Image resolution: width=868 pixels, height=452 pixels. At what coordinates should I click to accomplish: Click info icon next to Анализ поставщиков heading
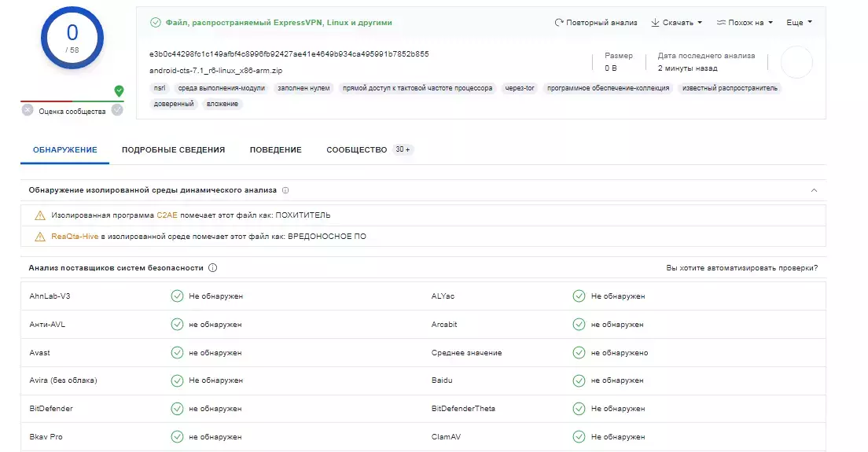click(212, 268)
